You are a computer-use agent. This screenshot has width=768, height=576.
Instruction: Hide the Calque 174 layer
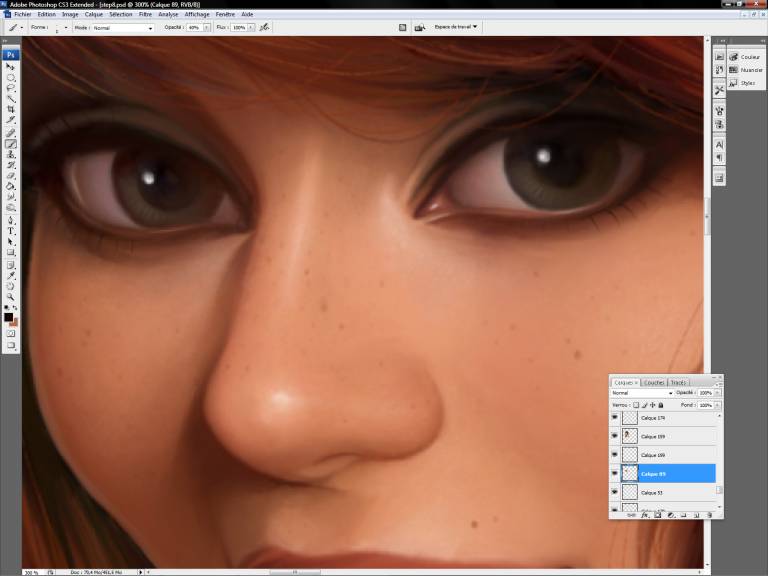click(614, 418)
